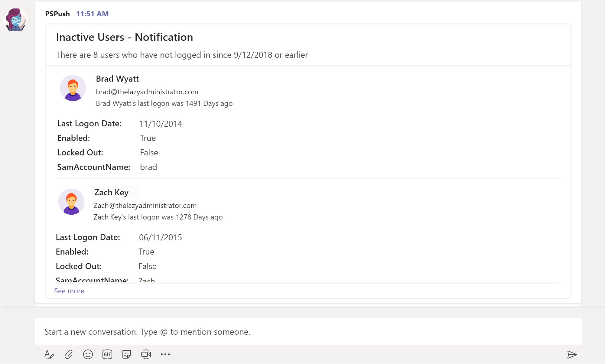Click Zach Key's profile picture

click(x=71, y=202)
